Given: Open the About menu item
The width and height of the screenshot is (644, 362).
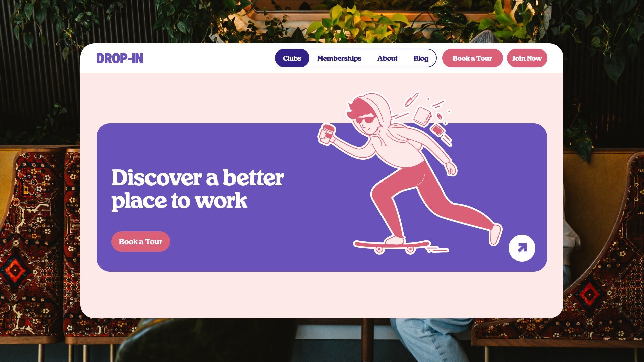Looking at the screenshot, I should click(x=387, y=58).
